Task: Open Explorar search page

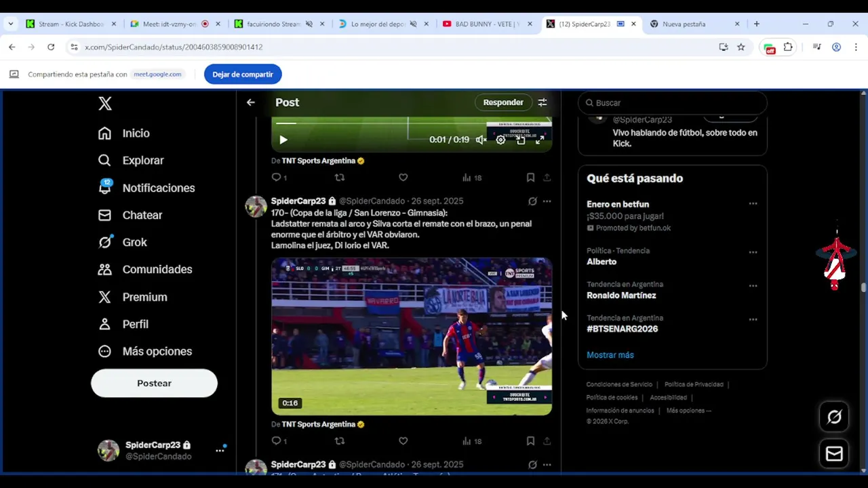Action: coord(130,161)
